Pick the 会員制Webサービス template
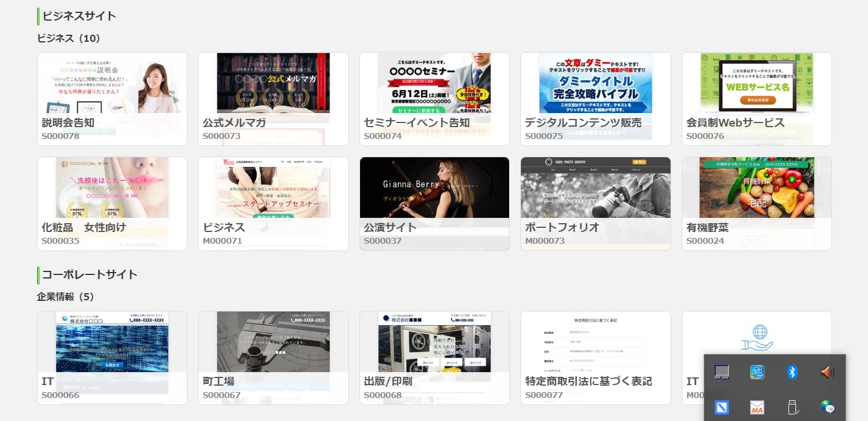 [757, 98]
